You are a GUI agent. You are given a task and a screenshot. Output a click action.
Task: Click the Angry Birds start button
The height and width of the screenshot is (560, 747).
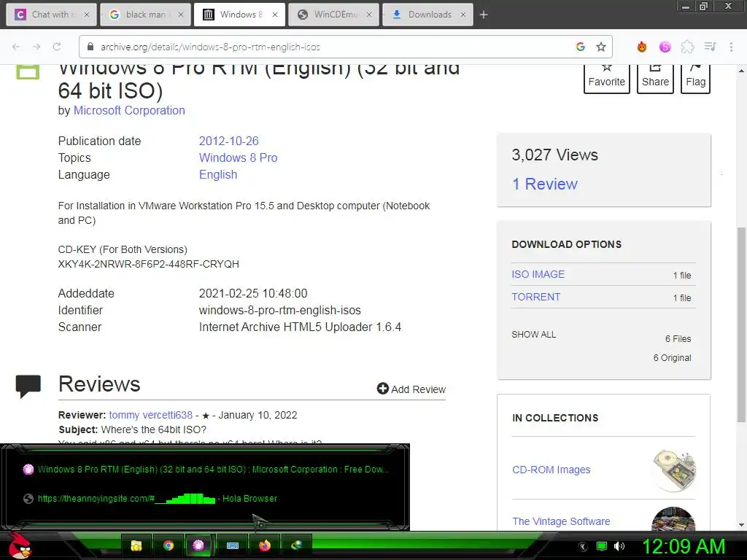pyautogui.click(x=20, y=545)
